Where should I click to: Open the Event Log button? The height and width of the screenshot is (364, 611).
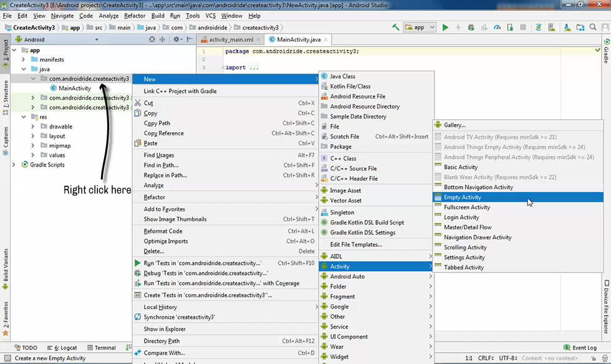click(580, 348)
